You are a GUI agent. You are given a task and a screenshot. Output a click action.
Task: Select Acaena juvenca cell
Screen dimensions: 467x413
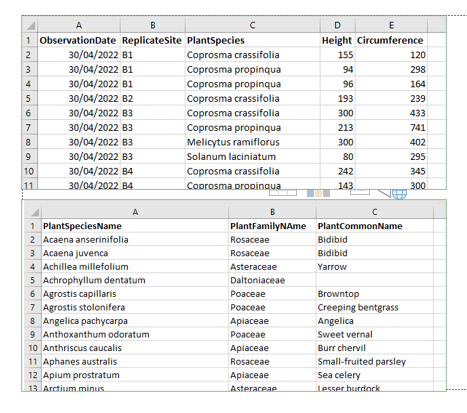coord(135,253)
